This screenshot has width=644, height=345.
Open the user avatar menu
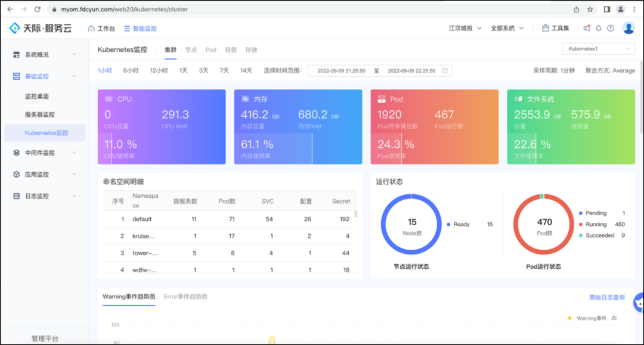(x=627, y=28)
